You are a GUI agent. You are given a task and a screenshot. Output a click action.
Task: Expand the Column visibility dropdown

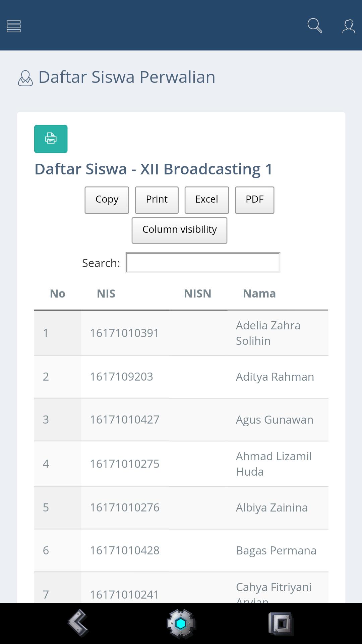click(179, 230)
